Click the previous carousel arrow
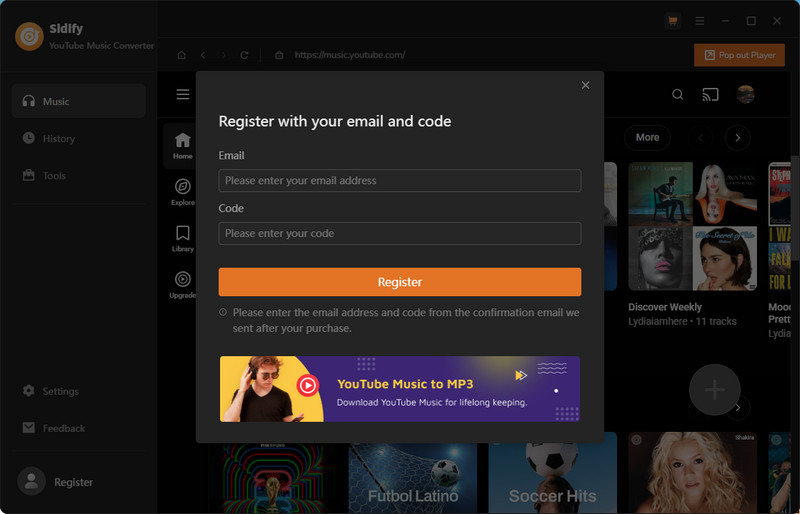 [x=701, y=138]
